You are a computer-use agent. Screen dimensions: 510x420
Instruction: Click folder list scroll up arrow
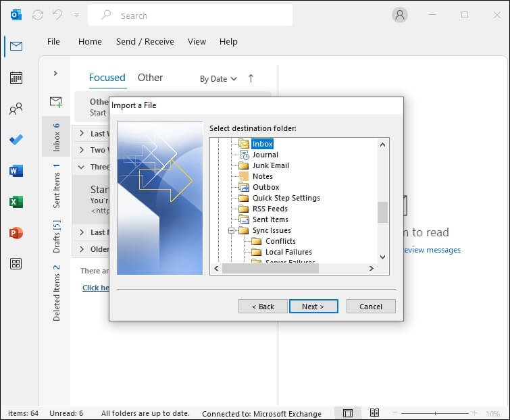[x=382, y=145]
